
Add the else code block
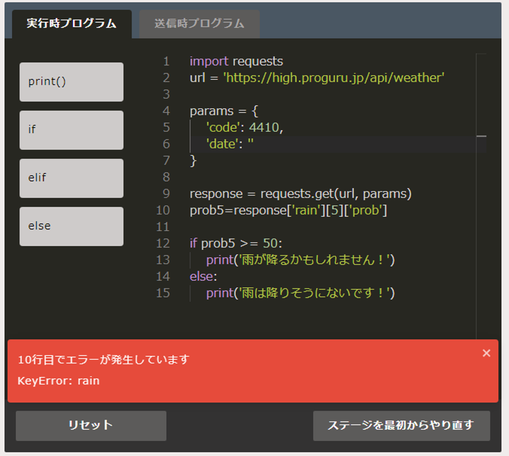(72, 227)
